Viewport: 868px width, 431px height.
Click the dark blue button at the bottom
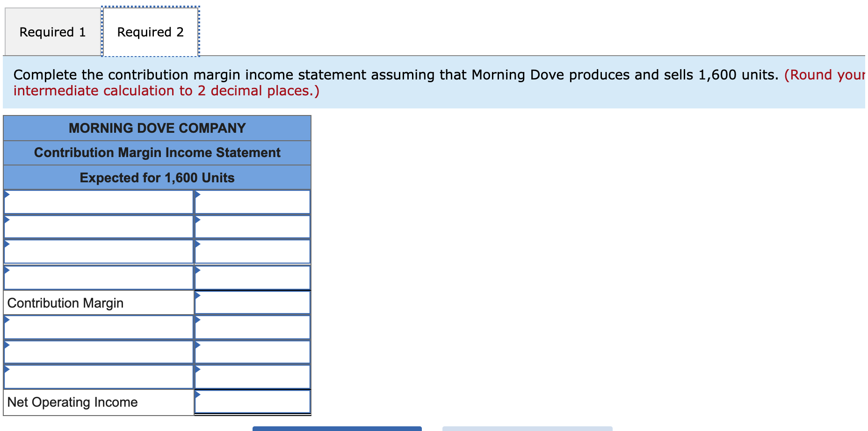pyautogui.click(x=337, y=428)
